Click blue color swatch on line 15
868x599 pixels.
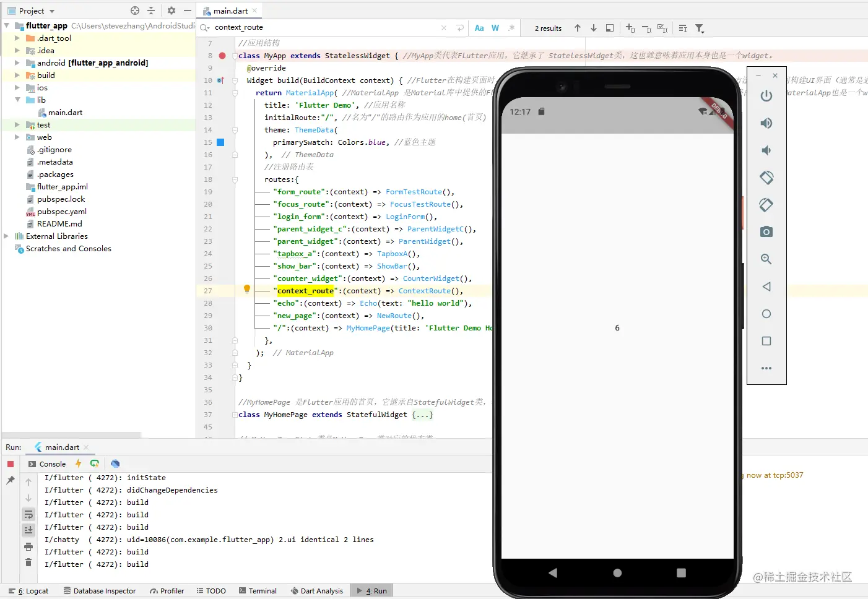tap(220, 142)
